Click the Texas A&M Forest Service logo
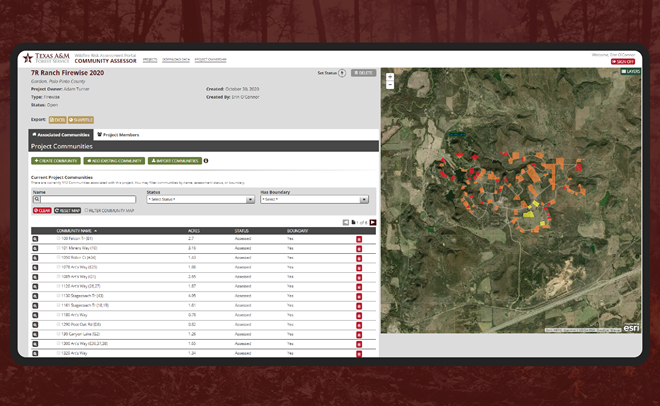660x406 pixels. coord(46,58)
